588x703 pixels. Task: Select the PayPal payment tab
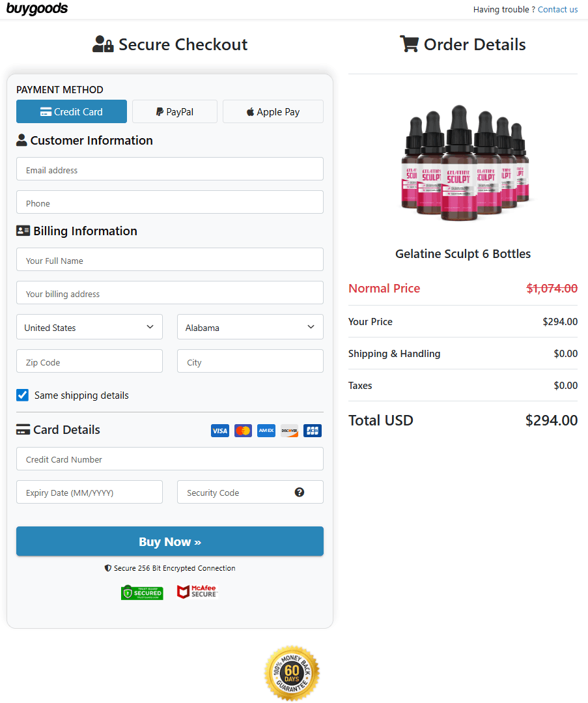(x=175, y=111)
